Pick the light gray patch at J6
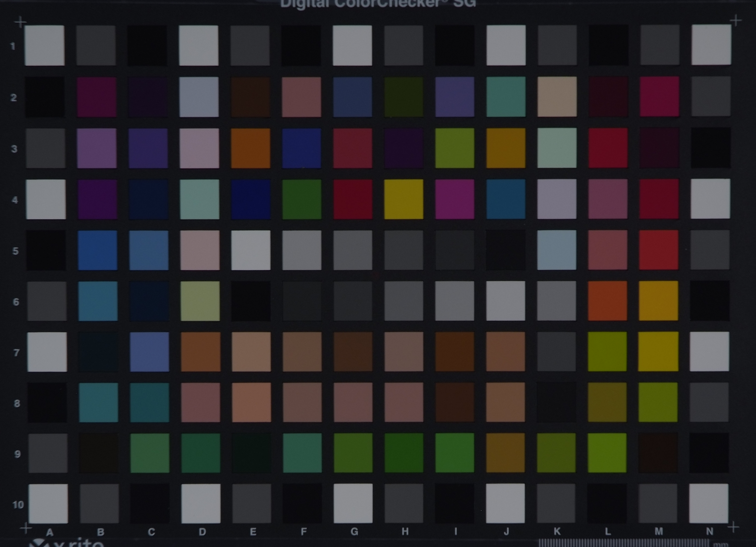This screenshot has height=547, width=756. [x=505, y=301]
